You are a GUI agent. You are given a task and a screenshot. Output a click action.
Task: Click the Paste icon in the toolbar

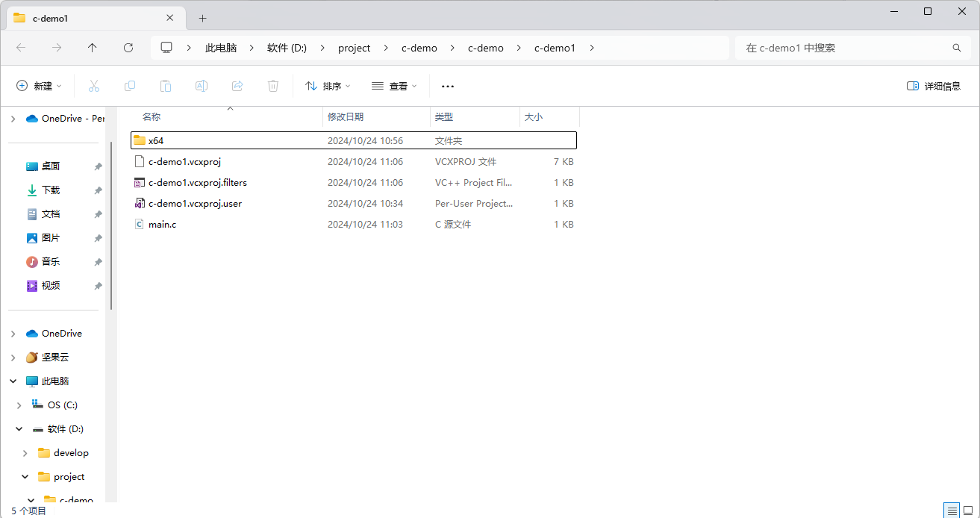165,86
